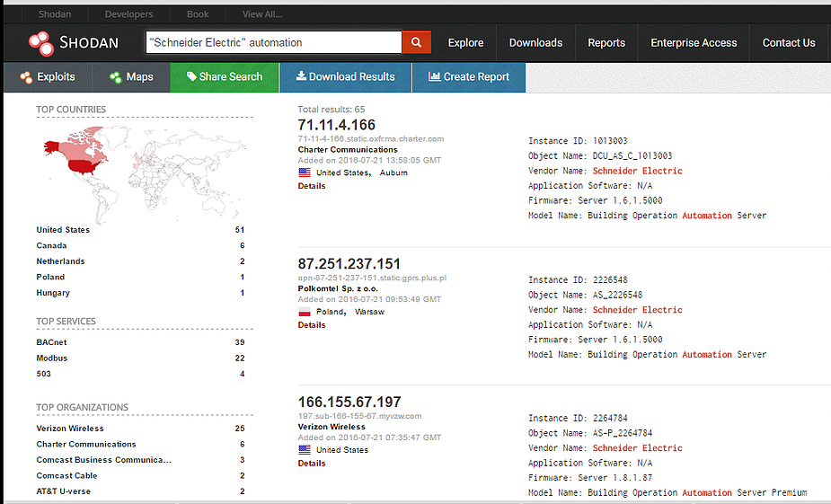Open result IP 87.251.237.151

349,264
